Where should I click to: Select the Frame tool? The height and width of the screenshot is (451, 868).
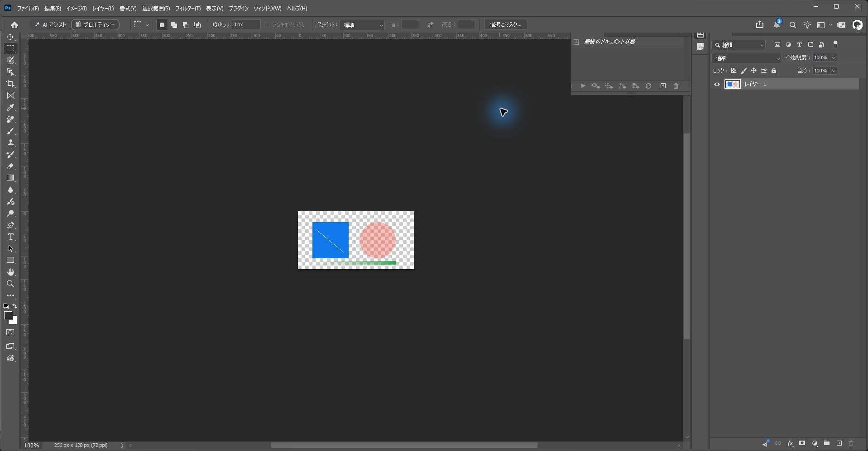10,95
